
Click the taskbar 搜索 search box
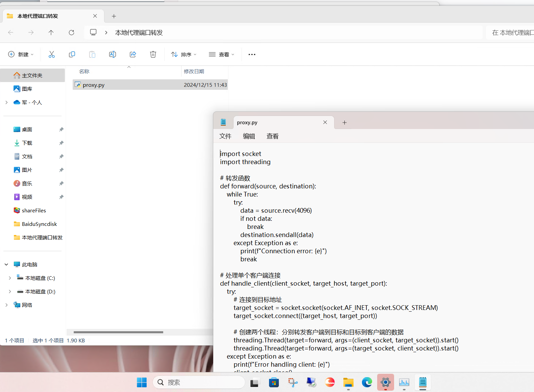[x=199, y=382]
